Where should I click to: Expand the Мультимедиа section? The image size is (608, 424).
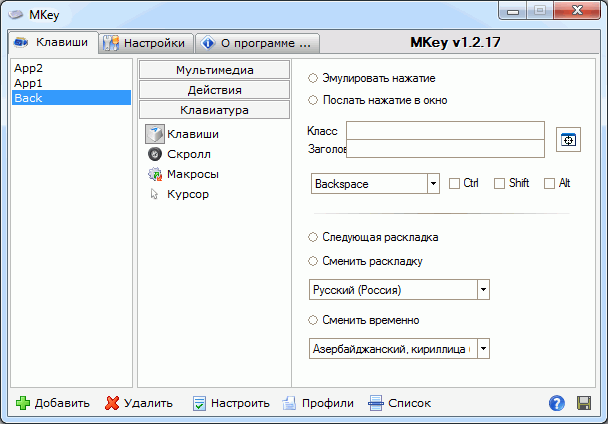pos(214,70)
